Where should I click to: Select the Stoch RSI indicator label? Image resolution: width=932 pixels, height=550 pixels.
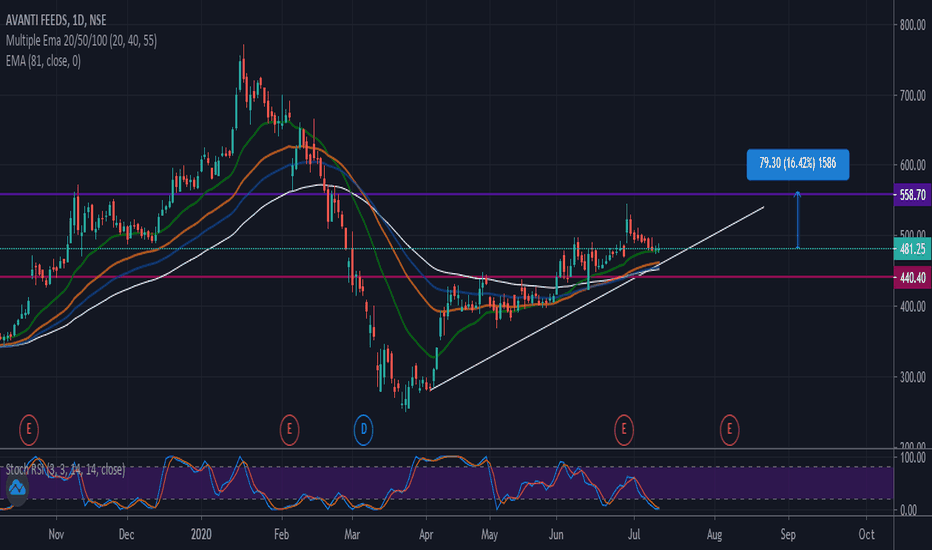pos(65,469)
